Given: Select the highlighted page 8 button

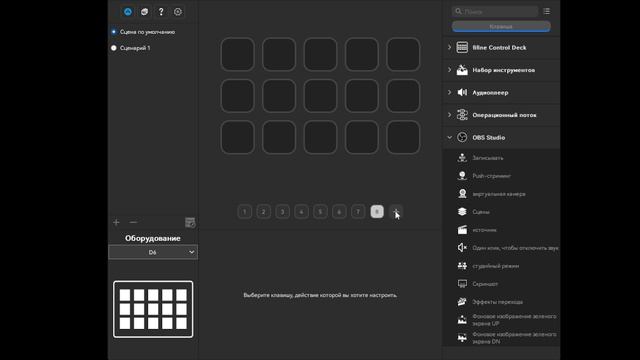Looking at the screenshot, I should [377, 212].
